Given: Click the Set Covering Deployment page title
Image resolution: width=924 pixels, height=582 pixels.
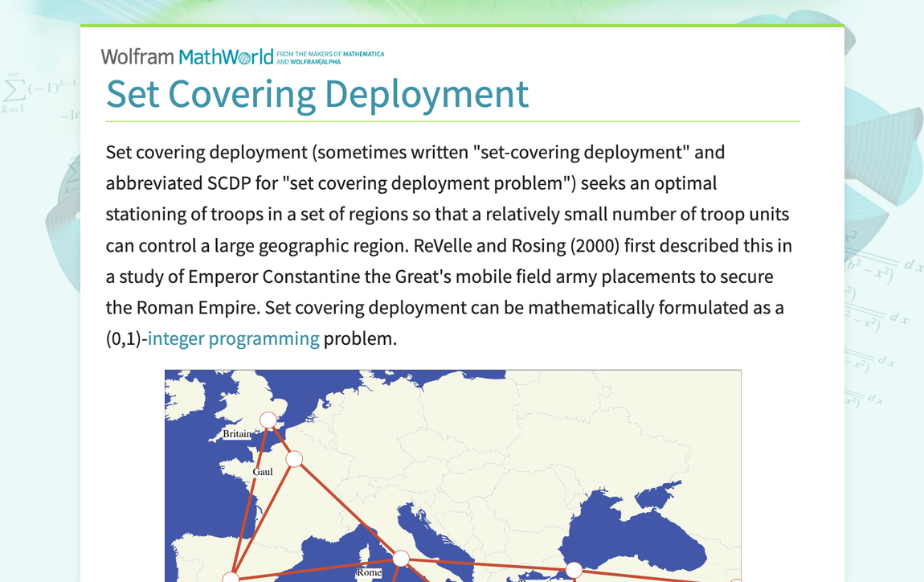Looking at the screenshot, I should [x=317, y=93].
